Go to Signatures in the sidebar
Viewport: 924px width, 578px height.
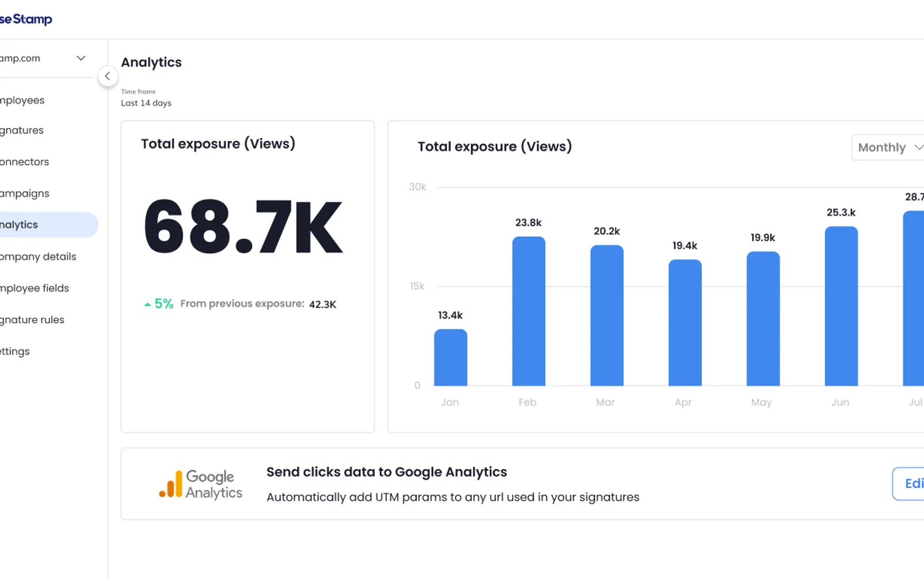[x=22, y=130]
